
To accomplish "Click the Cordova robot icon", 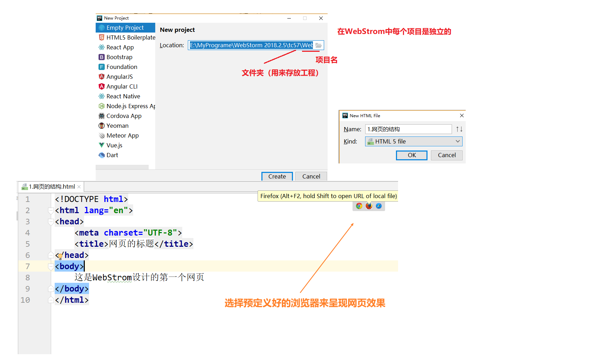I will click(102, 116).
